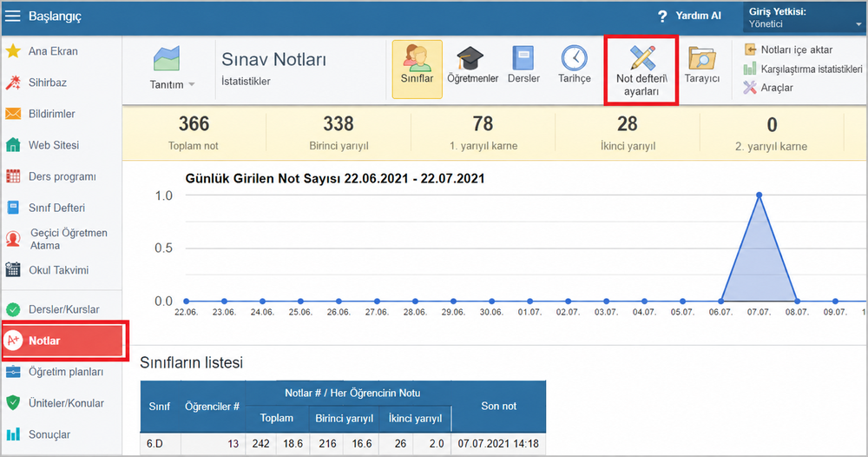Select the 6.D class row
The image size is (868, 457).
click(x=343, y=444)
